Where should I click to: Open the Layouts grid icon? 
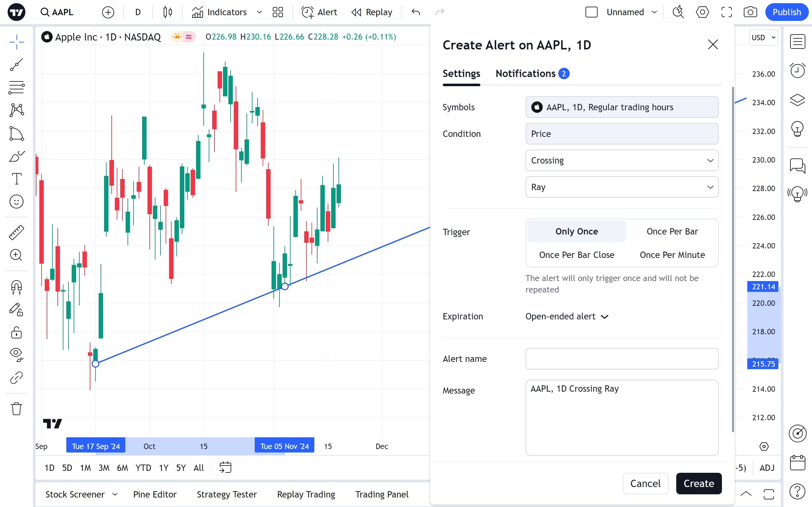point(278,12)
